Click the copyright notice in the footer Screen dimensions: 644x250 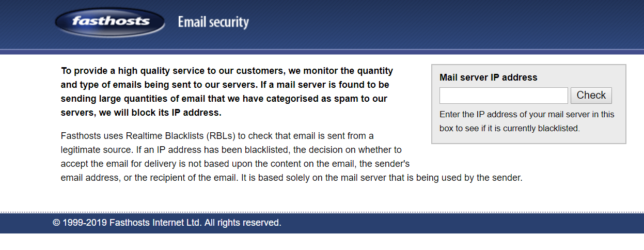coord(167,223)
